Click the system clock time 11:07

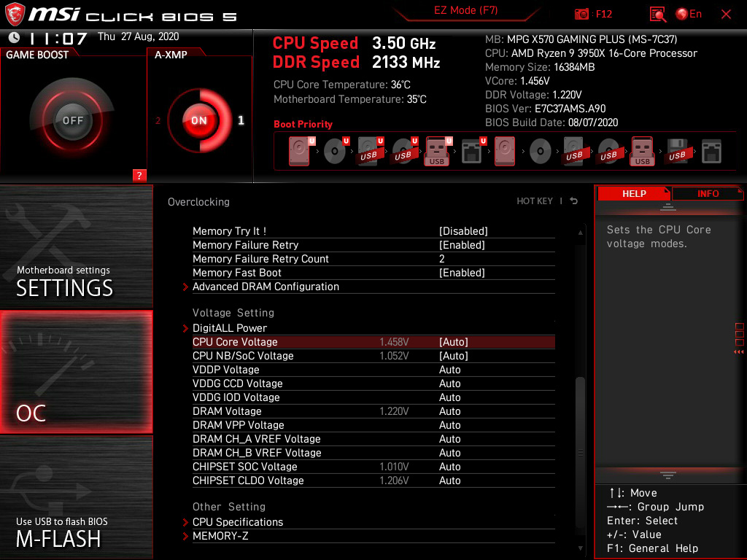58,38
